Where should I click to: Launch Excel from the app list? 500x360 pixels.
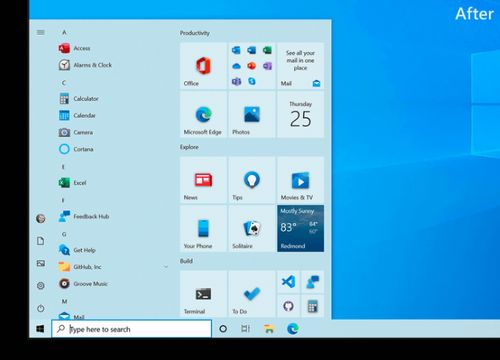[x=73, y=183]
